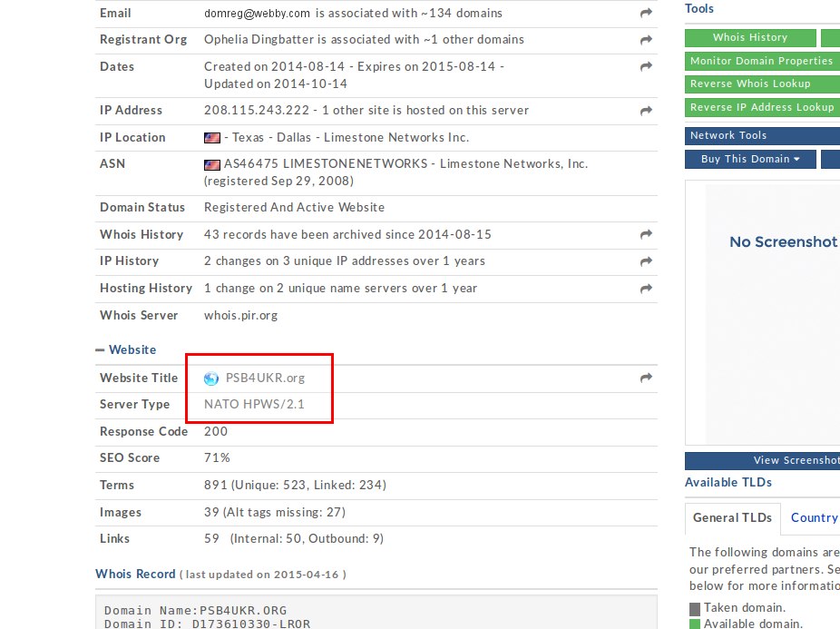Click the IP History row arrow icon
Screen dimensions: 840x629
point(646,261)
